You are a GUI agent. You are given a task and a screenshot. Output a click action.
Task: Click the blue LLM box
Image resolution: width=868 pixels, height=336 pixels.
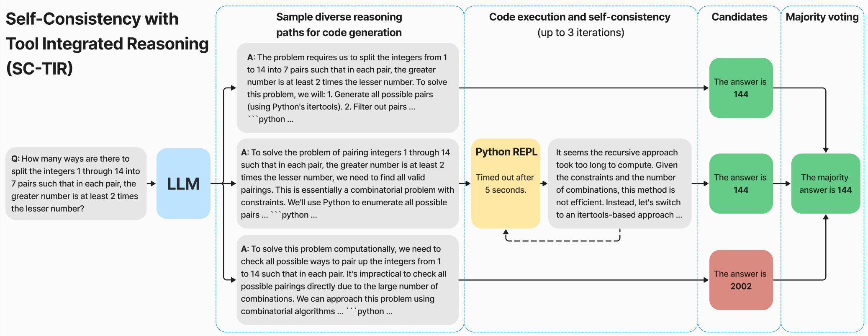pos(183,184)
